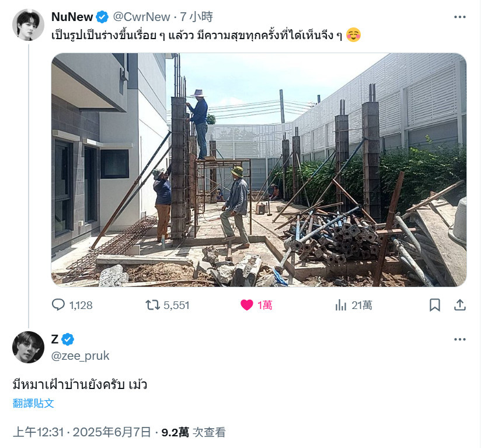
Task: Open the @CwrNew handle link
Action: click(x=141, y=17)
